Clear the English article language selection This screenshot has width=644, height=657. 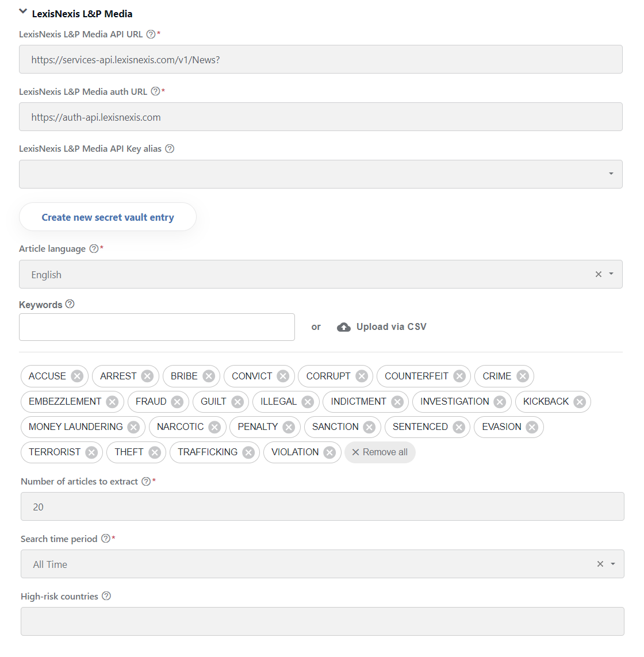pos(599,274)
